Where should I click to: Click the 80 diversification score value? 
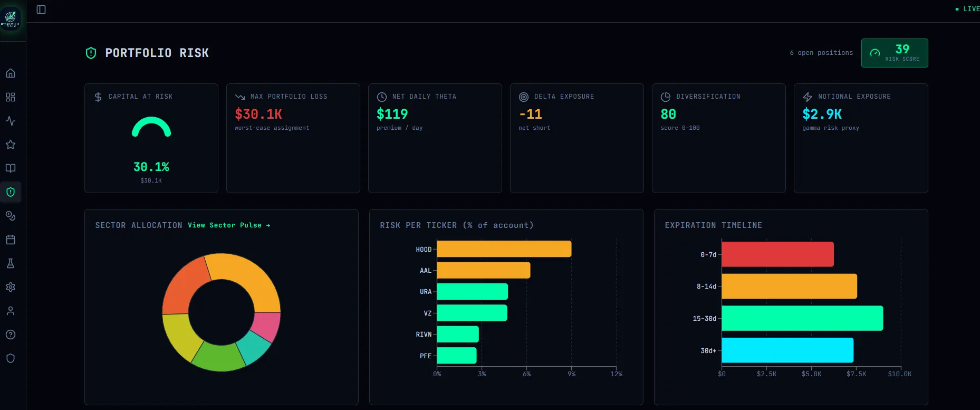click(668, 114)
